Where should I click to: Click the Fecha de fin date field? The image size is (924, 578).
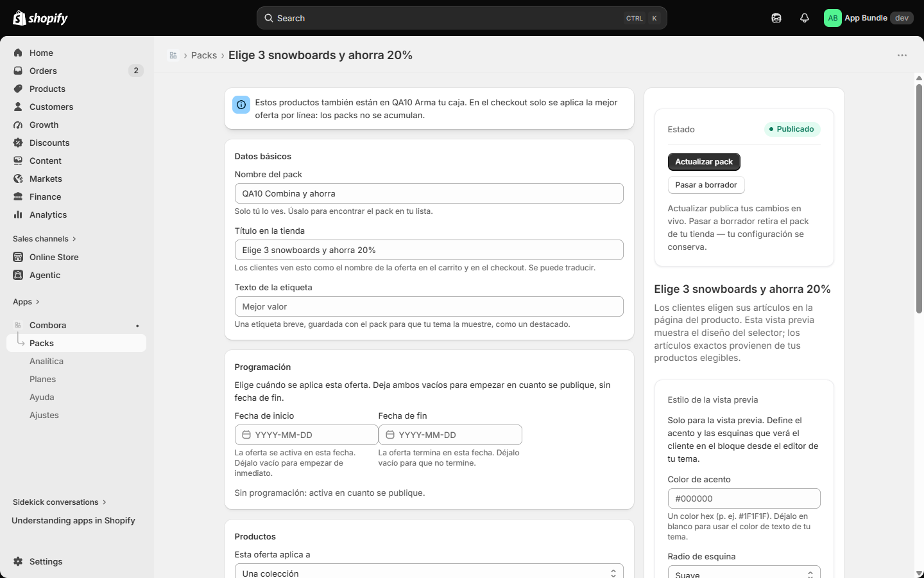click(x=450, y=435)
